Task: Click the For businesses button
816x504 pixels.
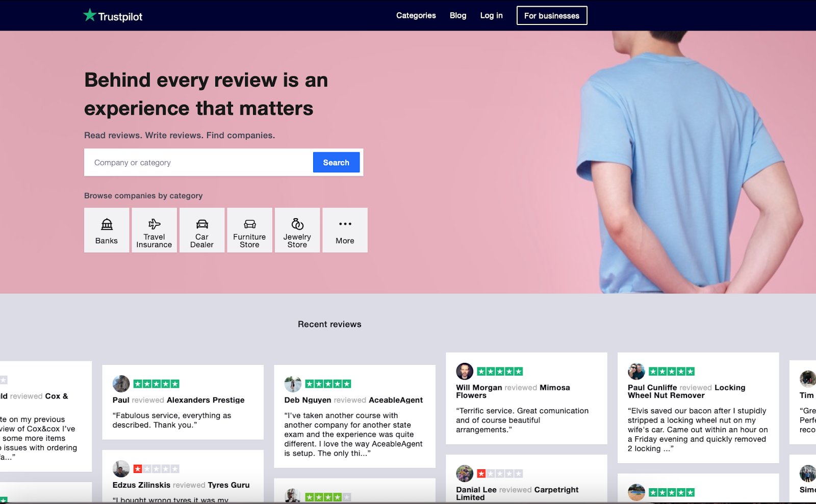Action: [552, 15]
